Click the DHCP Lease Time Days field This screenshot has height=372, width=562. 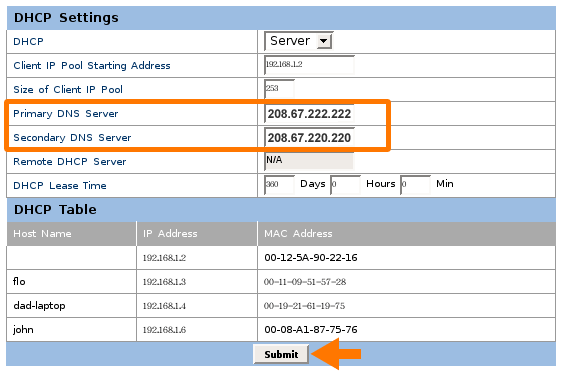[x=279, y=185]
